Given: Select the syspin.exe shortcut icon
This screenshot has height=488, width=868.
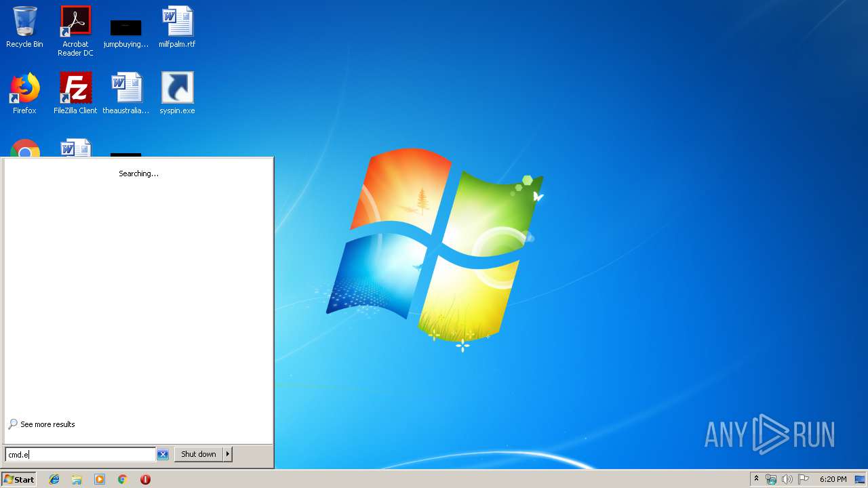Looking at the screenshot, I should tap(177, 94).
